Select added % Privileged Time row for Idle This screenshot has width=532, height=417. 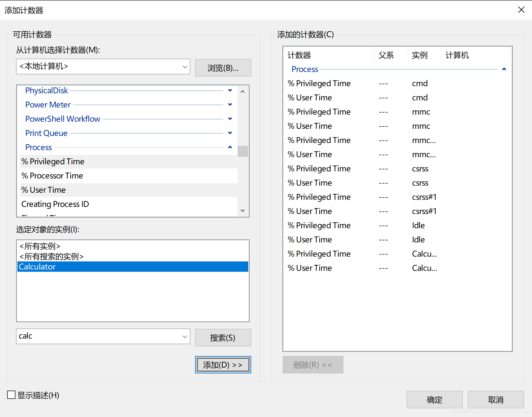397,225
